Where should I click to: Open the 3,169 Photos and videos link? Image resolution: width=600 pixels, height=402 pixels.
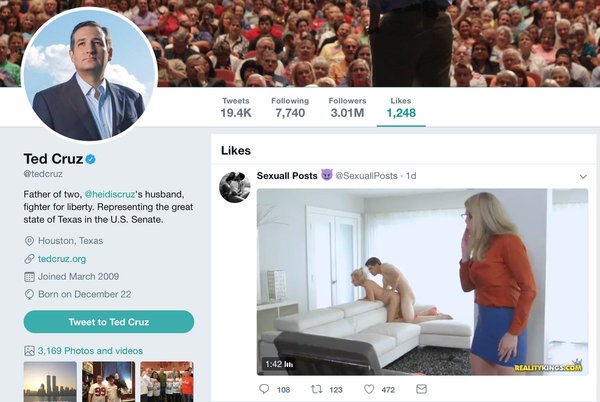tap(90, 351)
